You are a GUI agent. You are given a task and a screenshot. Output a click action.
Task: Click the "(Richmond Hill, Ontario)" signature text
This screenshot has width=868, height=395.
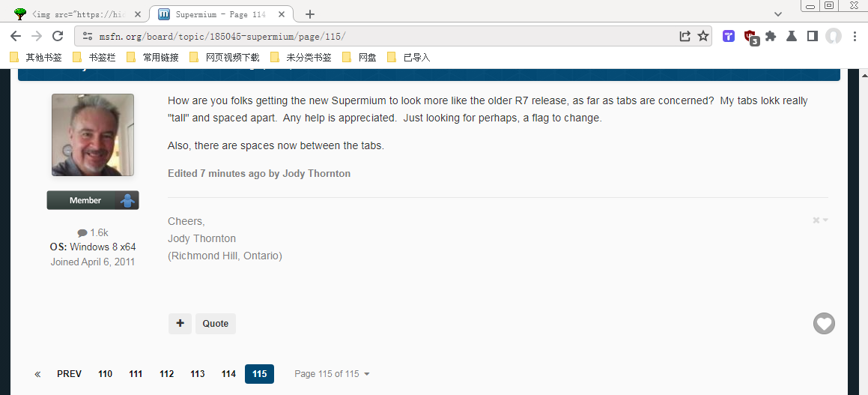[225, 256]
